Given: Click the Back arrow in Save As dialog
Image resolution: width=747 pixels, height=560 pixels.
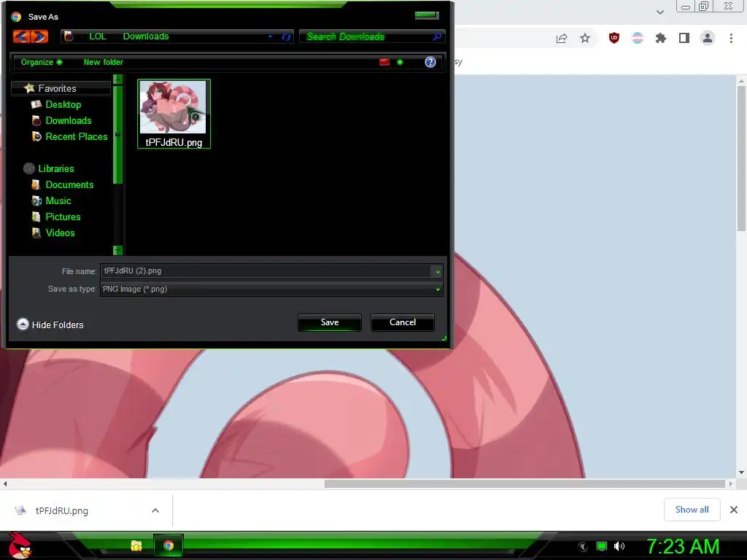Looking at the screenshot, I should (21, 36).
